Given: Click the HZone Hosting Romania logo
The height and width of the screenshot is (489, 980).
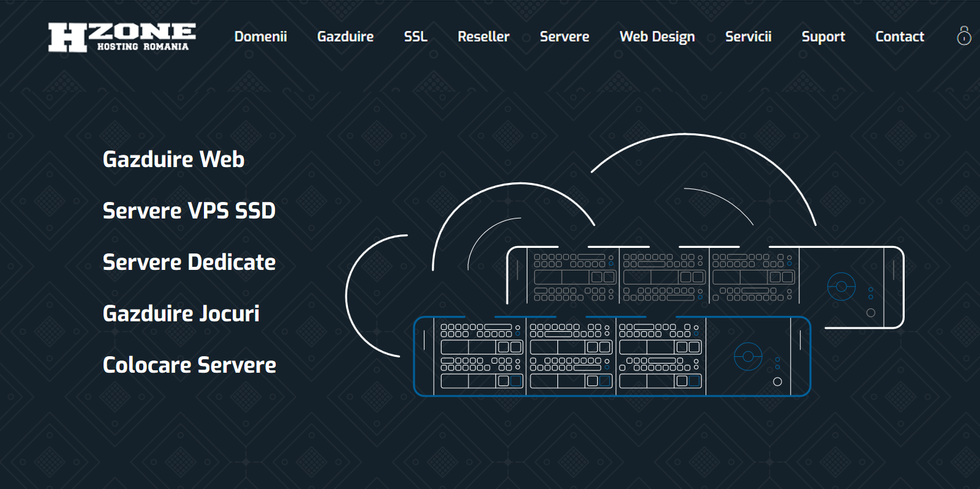Looking at the screenshot, I should tap(122, 37).
